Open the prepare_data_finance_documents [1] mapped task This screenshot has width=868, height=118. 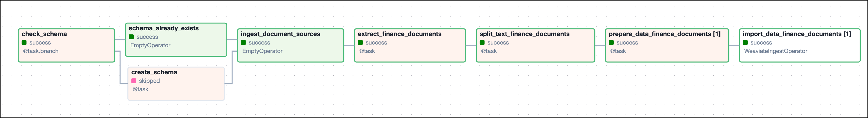pos(664,34)
